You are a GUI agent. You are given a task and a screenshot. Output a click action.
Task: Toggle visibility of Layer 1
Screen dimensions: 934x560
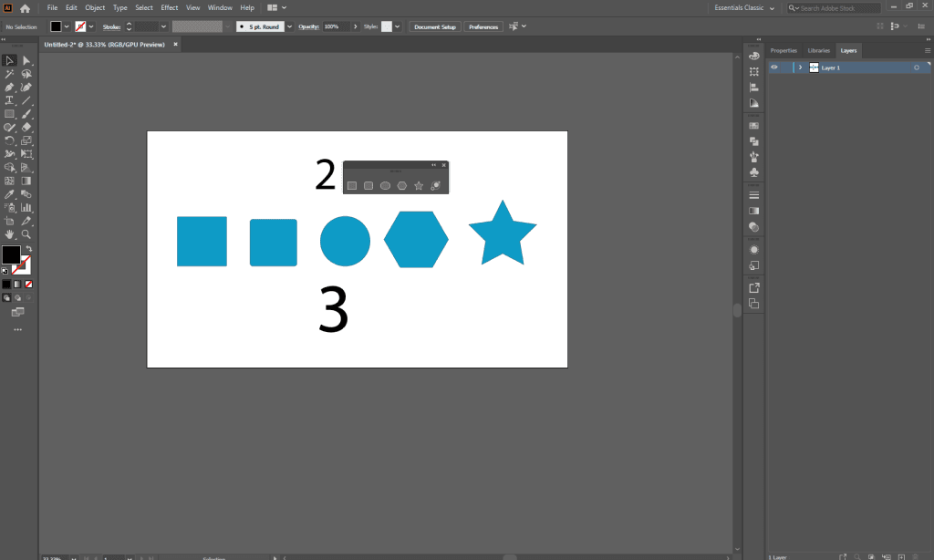click(774, 67)
